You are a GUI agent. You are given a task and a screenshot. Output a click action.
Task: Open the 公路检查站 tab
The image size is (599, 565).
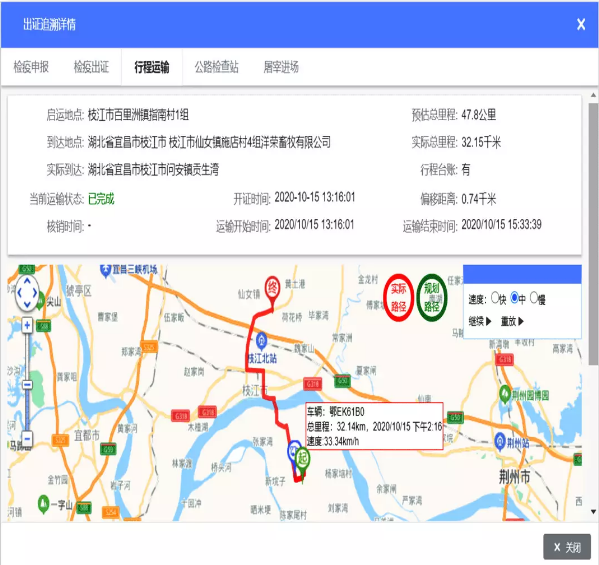[x=217, y=67]
